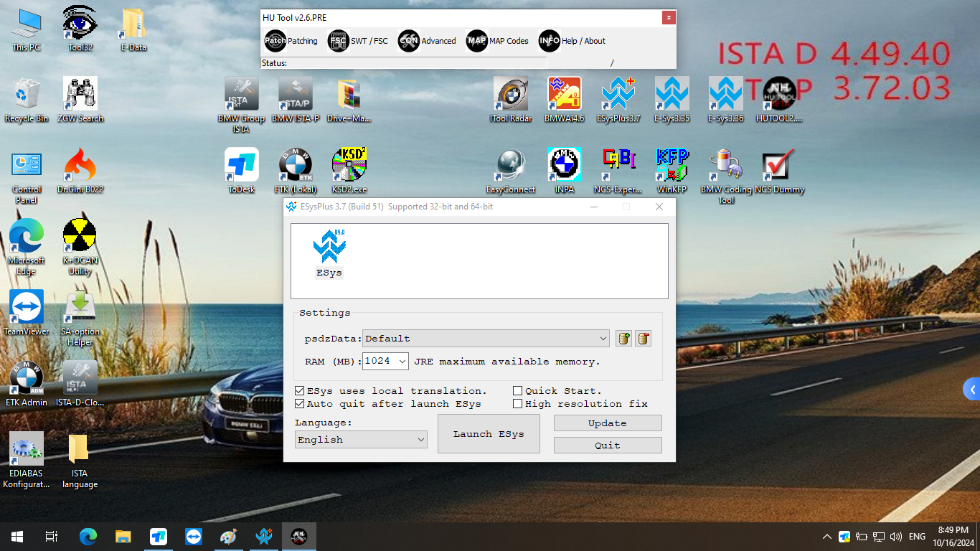Open the Language dropdown
The image size is (980, 551).
pos(362,440)
